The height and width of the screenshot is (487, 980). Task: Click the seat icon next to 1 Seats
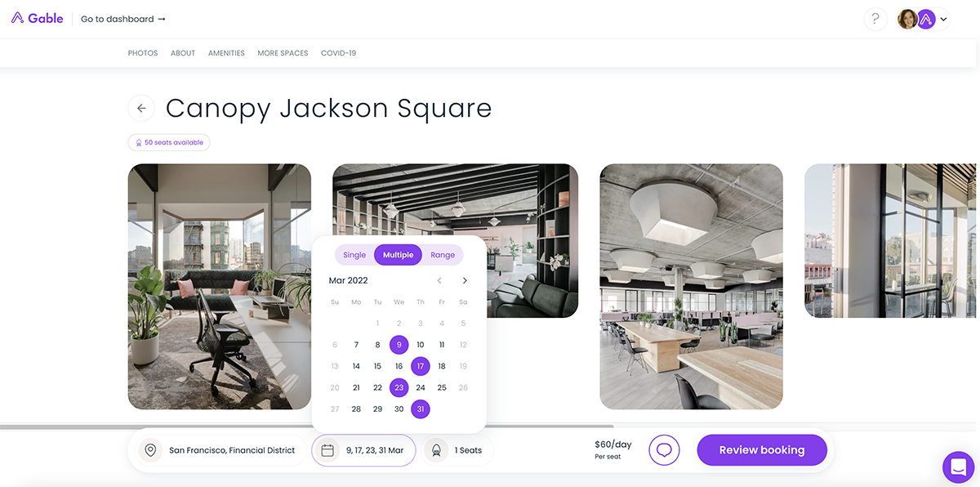pyautogui.click(x=437, y=450)
